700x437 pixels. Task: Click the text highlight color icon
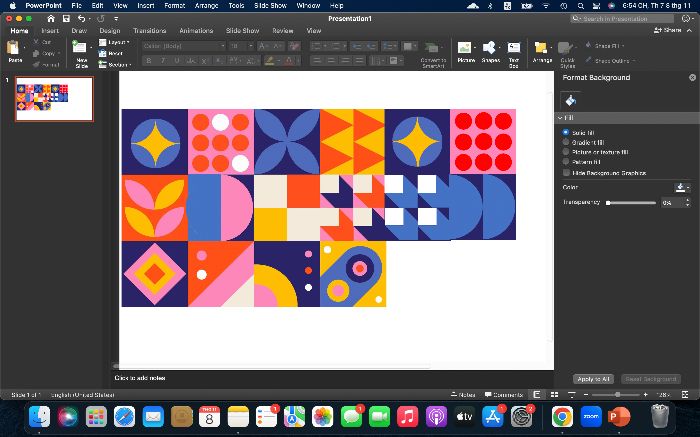click(x=269, y=61)
